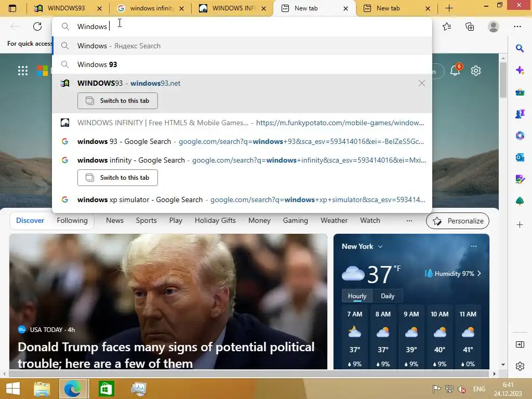The image size is (532, 399).
Task: Open Play feed category
Action: tap(176, 220)
